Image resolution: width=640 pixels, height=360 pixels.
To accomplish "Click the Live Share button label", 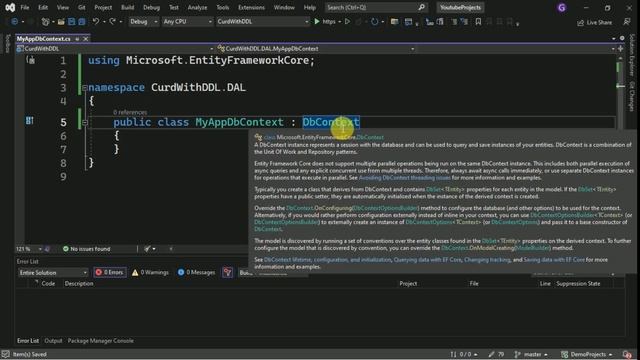I will (600, 22).
